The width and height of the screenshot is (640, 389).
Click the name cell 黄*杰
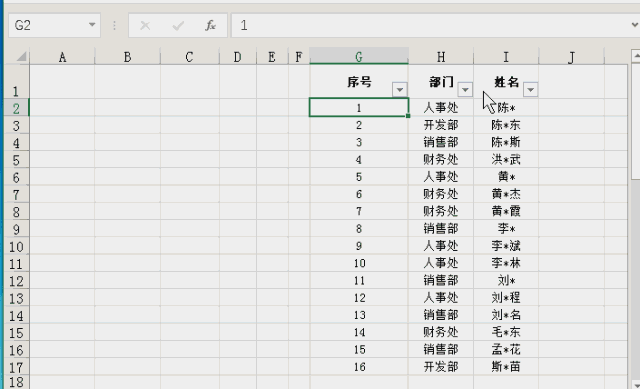[x=506, y=194]
